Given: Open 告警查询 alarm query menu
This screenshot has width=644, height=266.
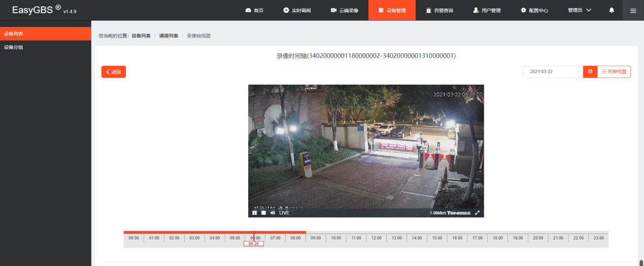Looking at the screenshot, I should click(x=439, y=10).
